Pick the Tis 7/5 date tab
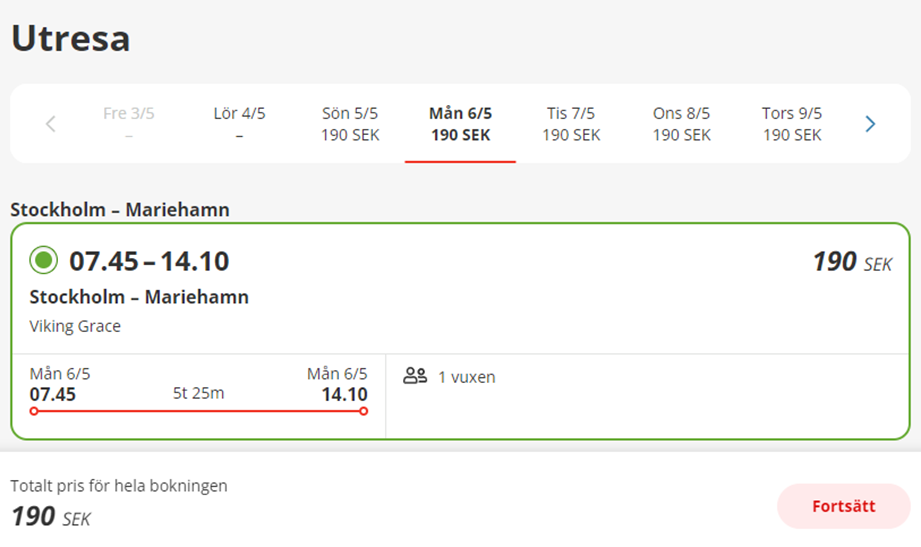Screen dimensions: 921x547 click(571, 123)
